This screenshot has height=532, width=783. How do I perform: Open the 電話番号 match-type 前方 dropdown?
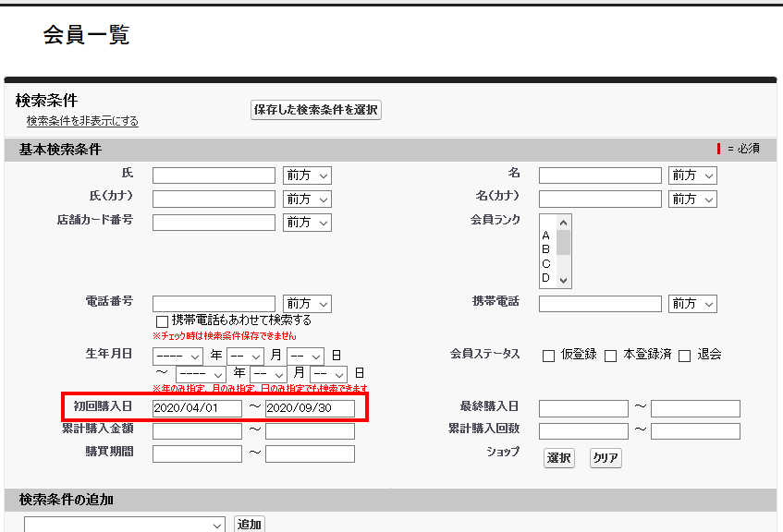(307, 304)
